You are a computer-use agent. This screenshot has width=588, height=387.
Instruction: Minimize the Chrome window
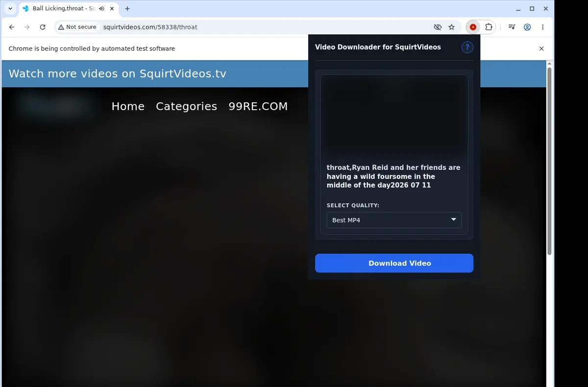[518, 9]
